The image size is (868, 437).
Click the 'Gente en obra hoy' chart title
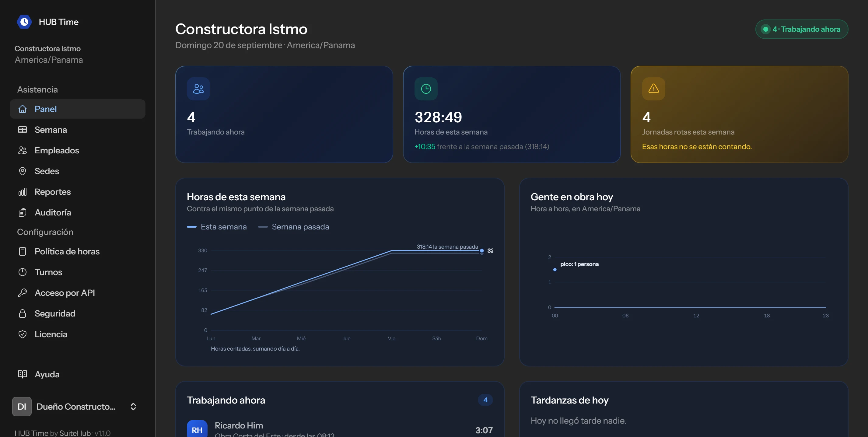click(x=572, y=197)
